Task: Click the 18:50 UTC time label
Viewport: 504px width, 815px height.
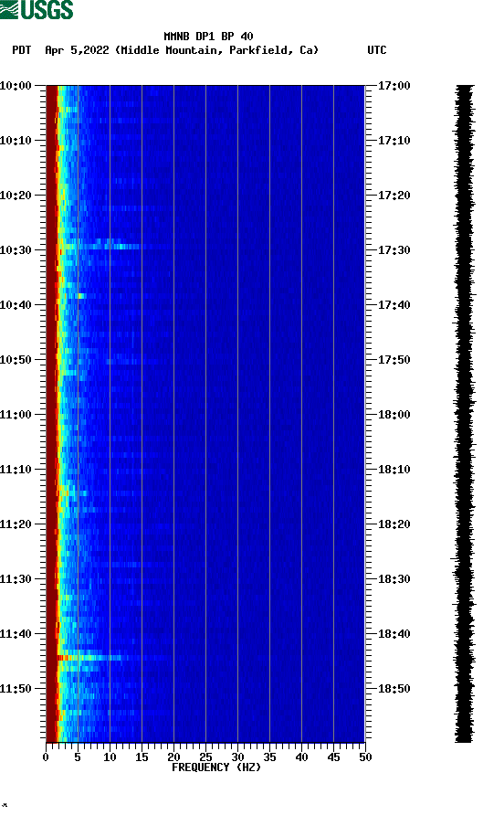Action: tap(394, 689)
